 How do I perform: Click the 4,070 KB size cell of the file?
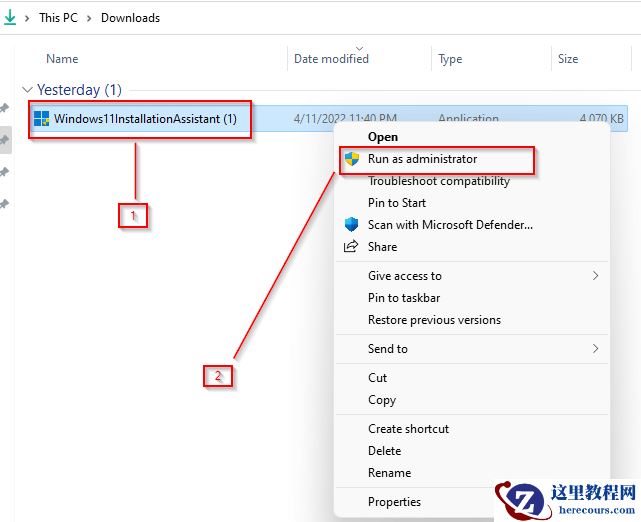click(x=601, y=119)
